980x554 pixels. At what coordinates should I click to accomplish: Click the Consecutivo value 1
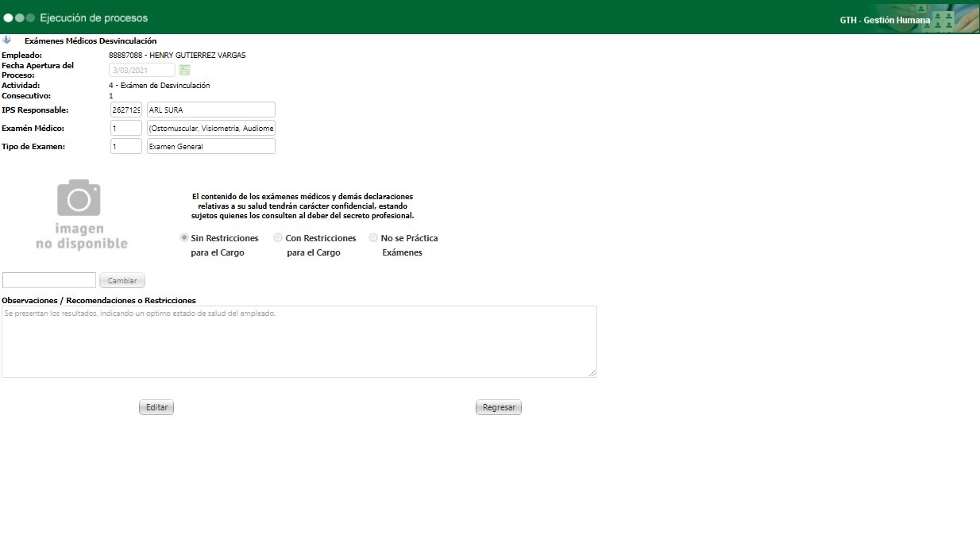tap(111, 95)
